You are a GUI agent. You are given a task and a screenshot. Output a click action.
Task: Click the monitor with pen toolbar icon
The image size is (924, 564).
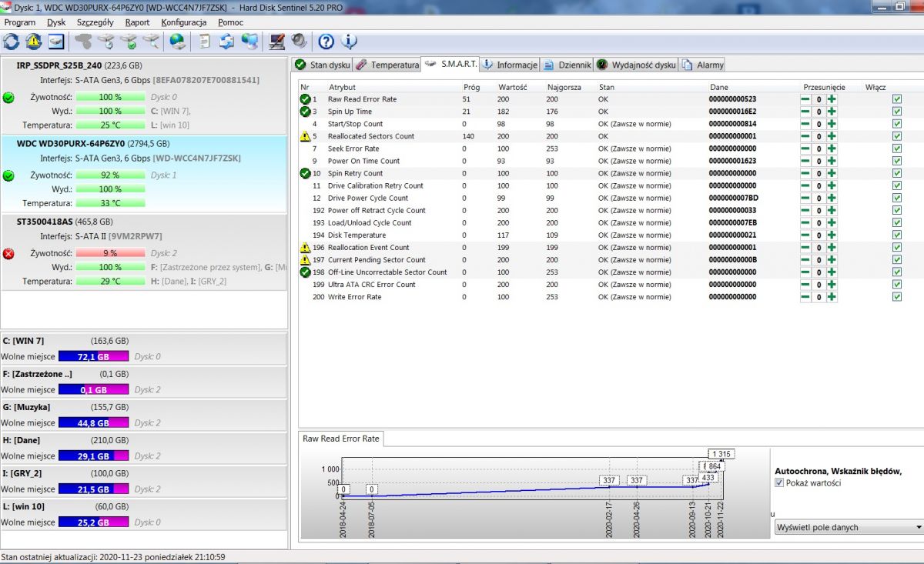276,42
